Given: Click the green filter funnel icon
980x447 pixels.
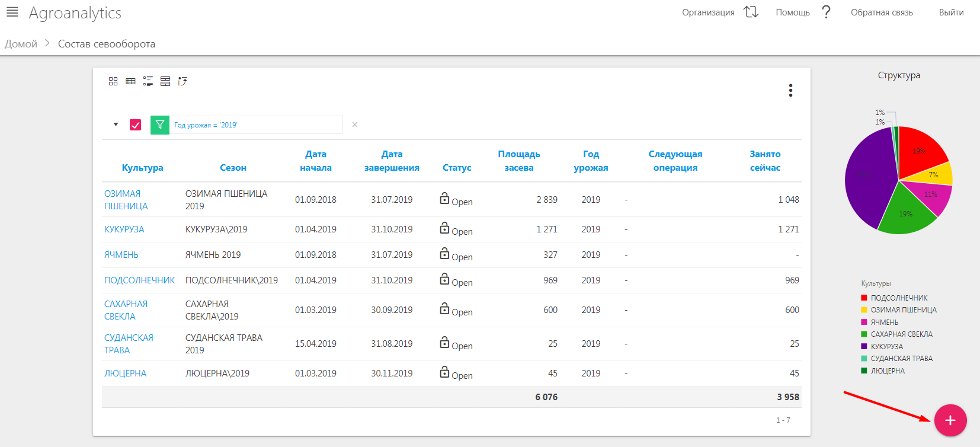Looking at the screenshot, I should point(160,125).
